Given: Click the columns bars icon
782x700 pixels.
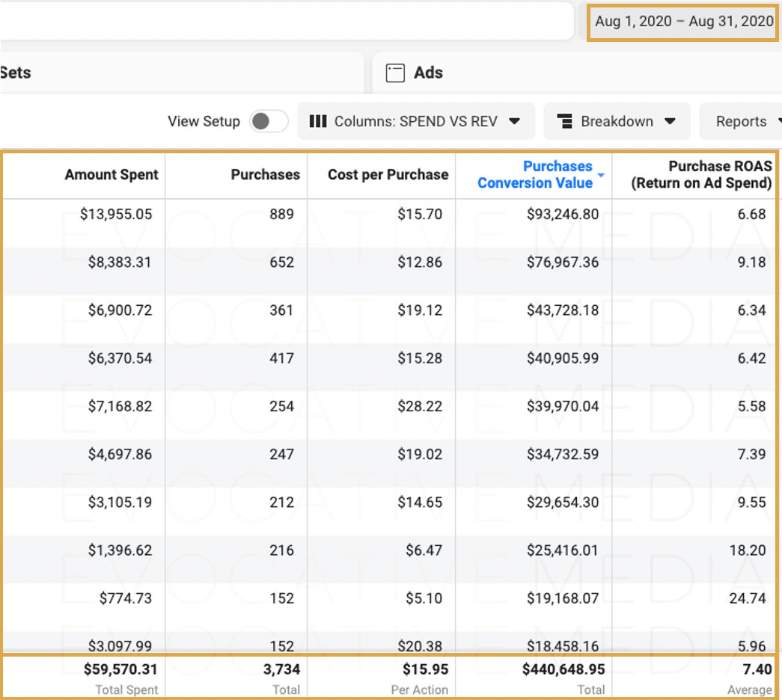Looking at the screenshot, I should [x=318, y=121].
